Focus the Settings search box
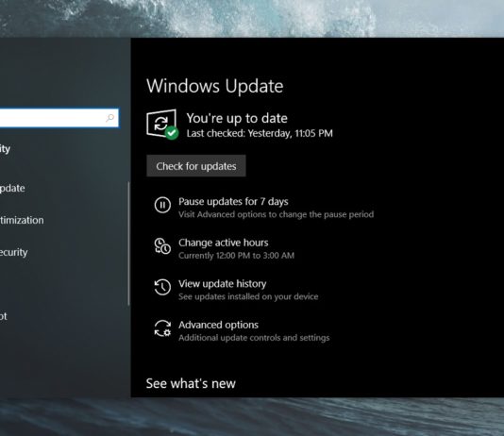This screenshot has height=436, width=504. point(59,118)
